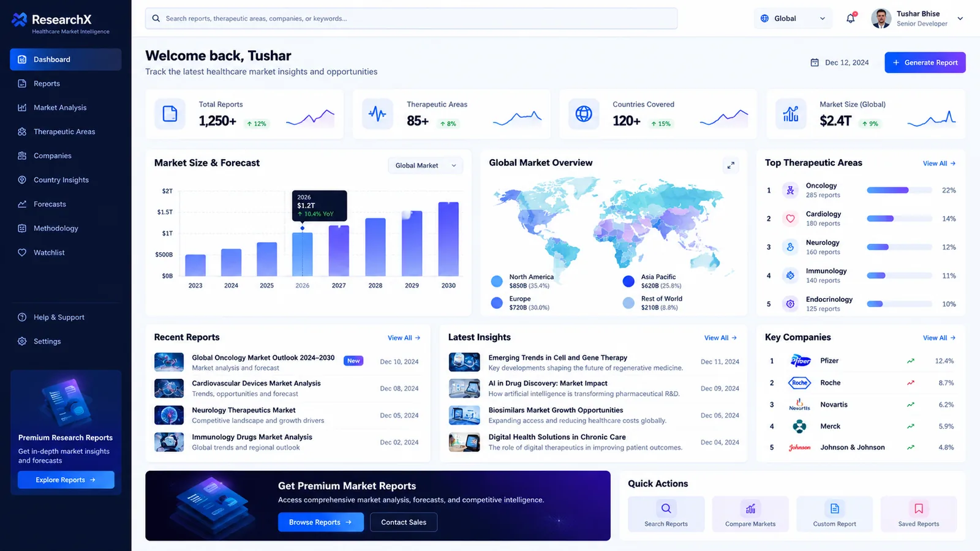This screenshot has height=551, width=980.
Task: Click the 2026 data point marker
Action: 303,228
